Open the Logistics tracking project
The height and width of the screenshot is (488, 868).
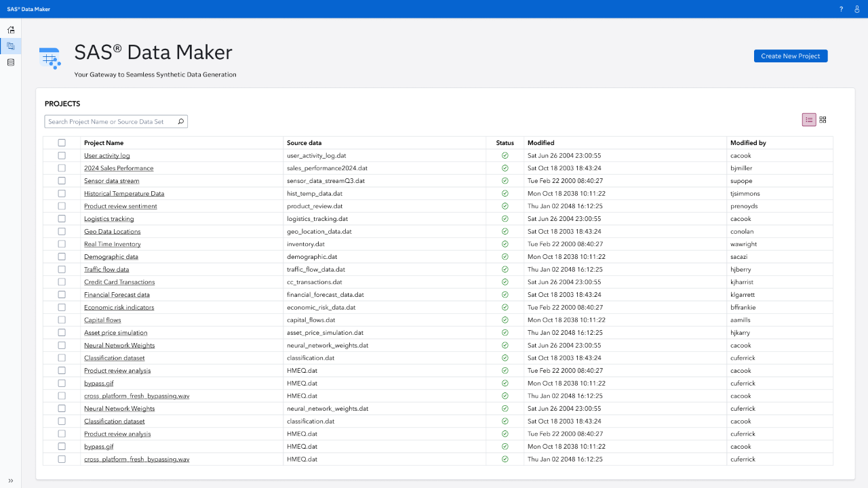[109, 219]
